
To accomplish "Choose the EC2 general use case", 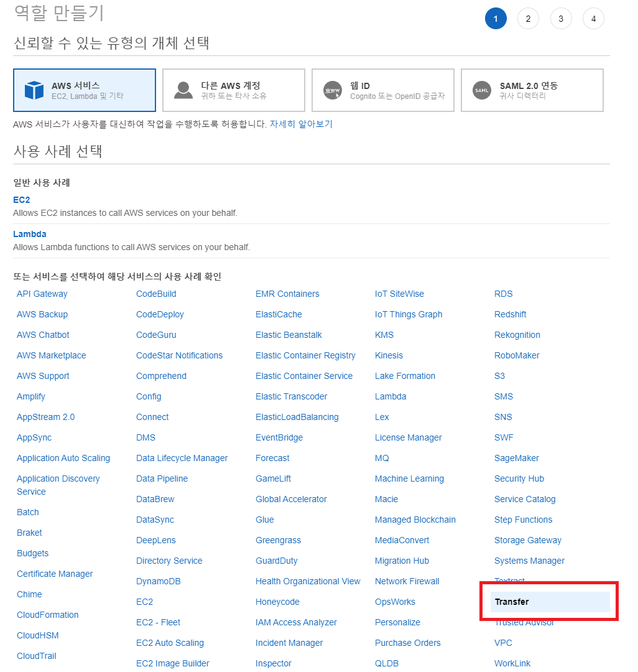I will click(21, 200).
